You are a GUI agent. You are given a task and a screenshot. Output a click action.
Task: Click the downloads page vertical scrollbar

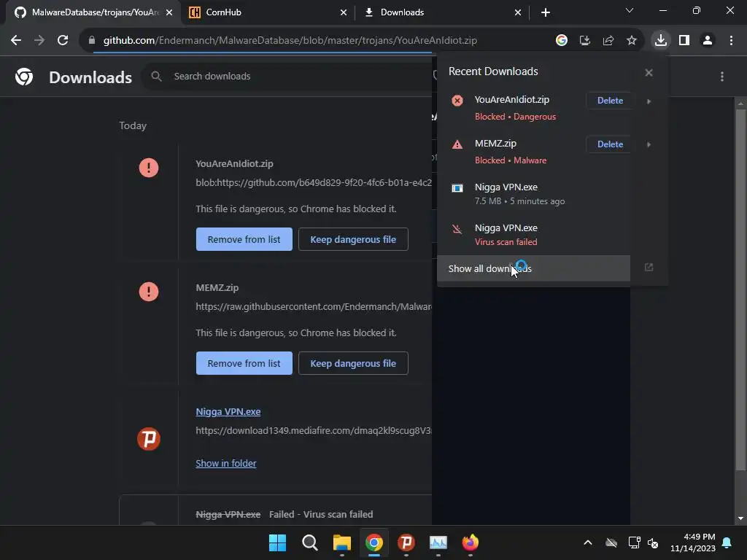click(740, 289)
